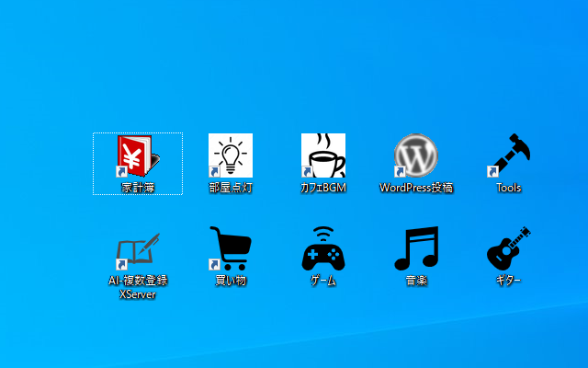Select the 音楽 music note icon

[x=416, y=248]
